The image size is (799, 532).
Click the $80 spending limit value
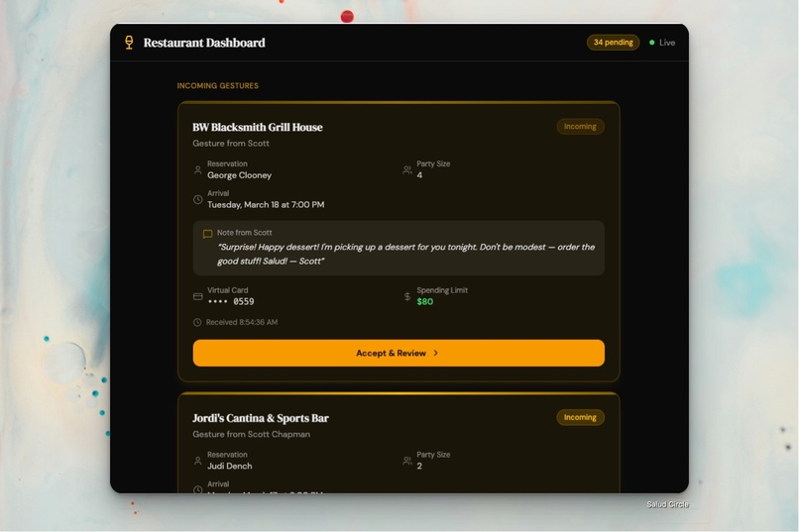(x=425, y=301)
